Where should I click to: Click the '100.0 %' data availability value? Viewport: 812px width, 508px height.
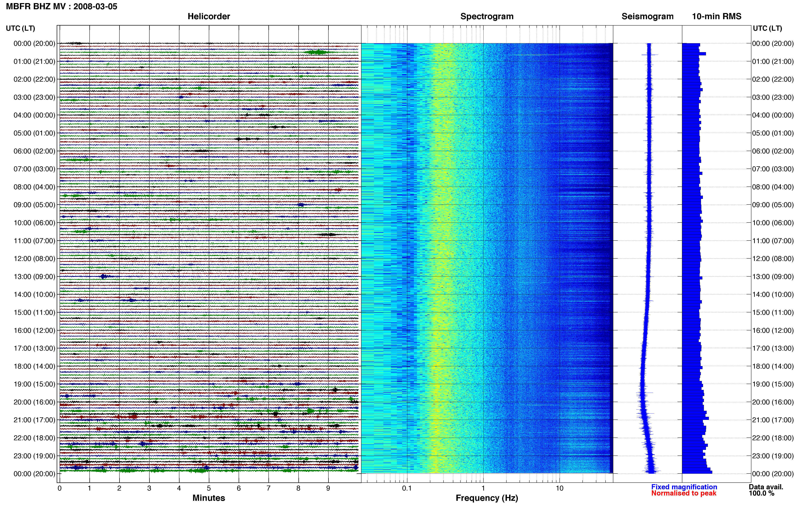pos(762,493)
